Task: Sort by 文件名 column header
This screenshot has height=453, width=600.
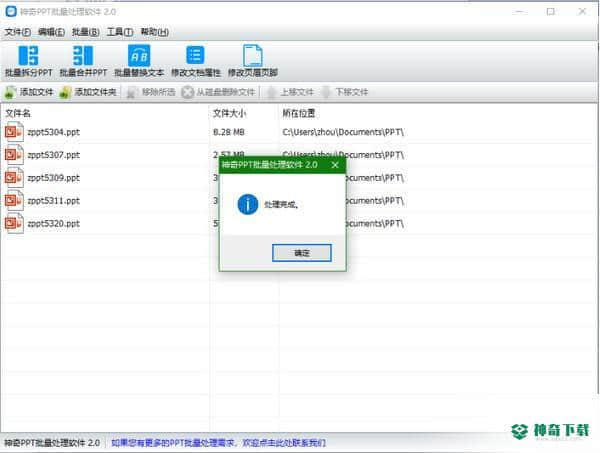Action: pyautogui.click(x=18, y=113)
